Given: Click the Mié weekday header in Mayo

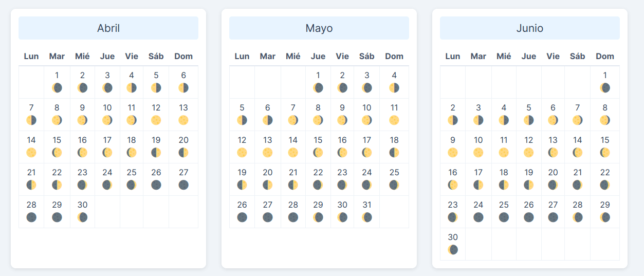Looking at the screenshot, I should [x=293, y=56].
